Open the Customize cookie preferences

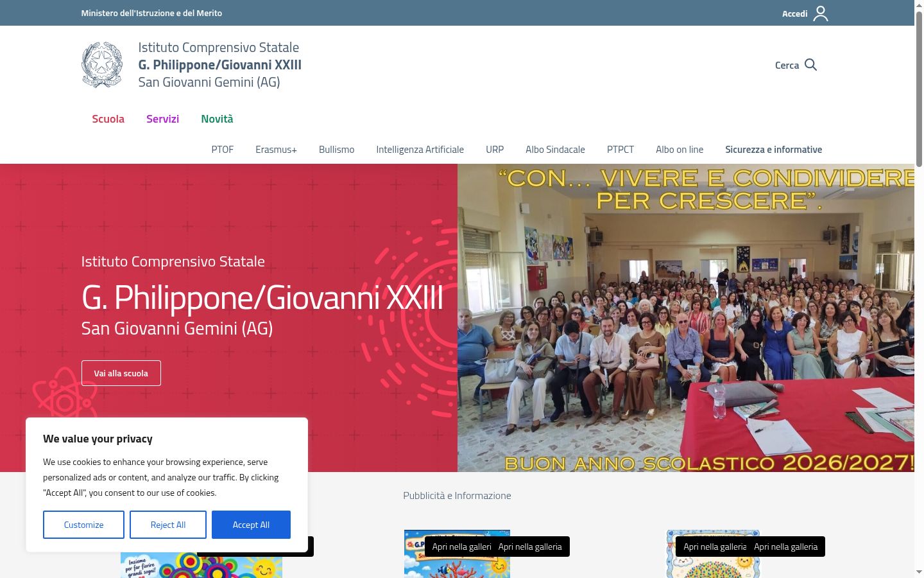click(x=83, y=525)
